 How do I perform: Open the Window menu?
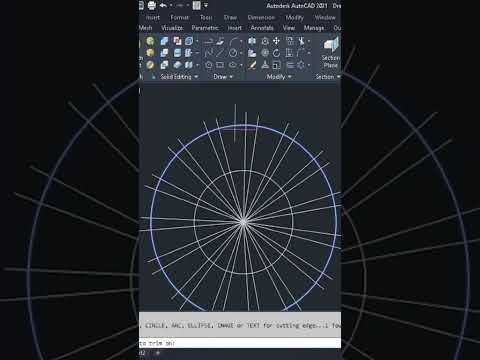coord(325,17)
